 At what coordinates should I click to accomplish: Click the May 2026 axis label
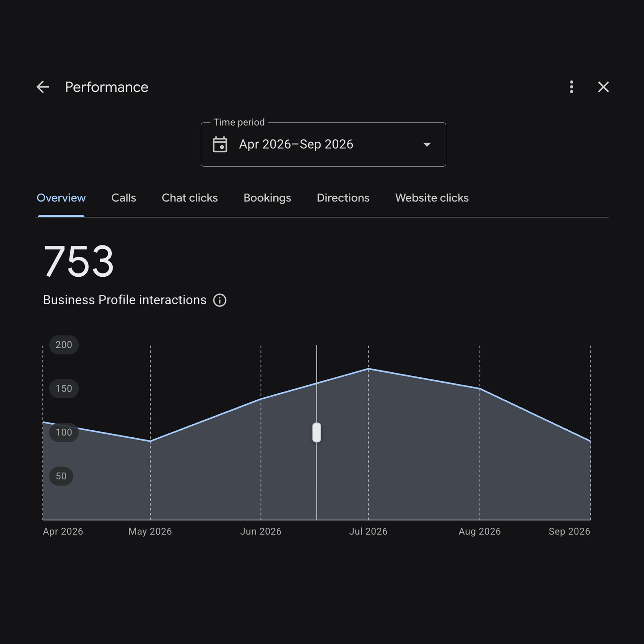coord(150,531)
